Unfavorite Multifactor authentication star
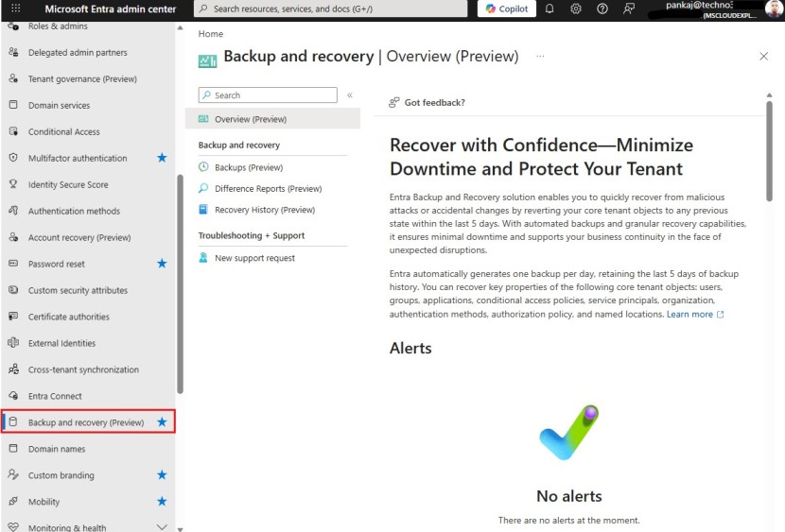Viewport: 785px width, 532px height. point(162,158)
